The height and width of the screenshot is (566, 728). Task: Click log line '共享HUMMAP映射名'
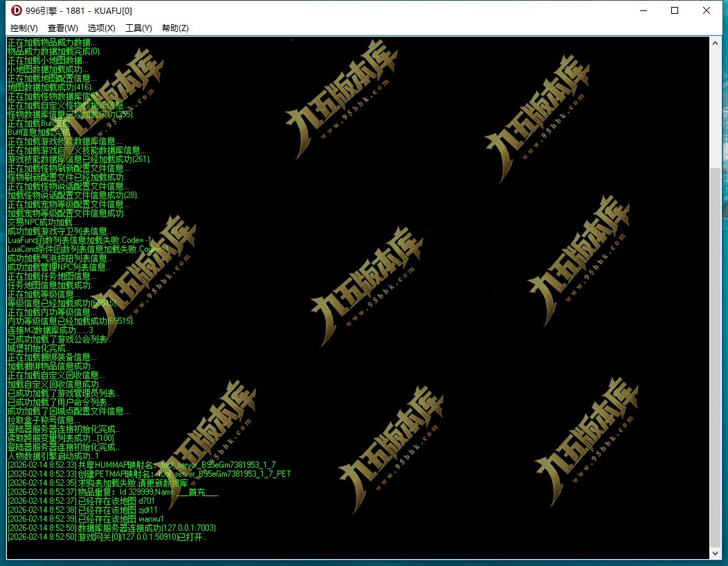[x=142, y=465]
